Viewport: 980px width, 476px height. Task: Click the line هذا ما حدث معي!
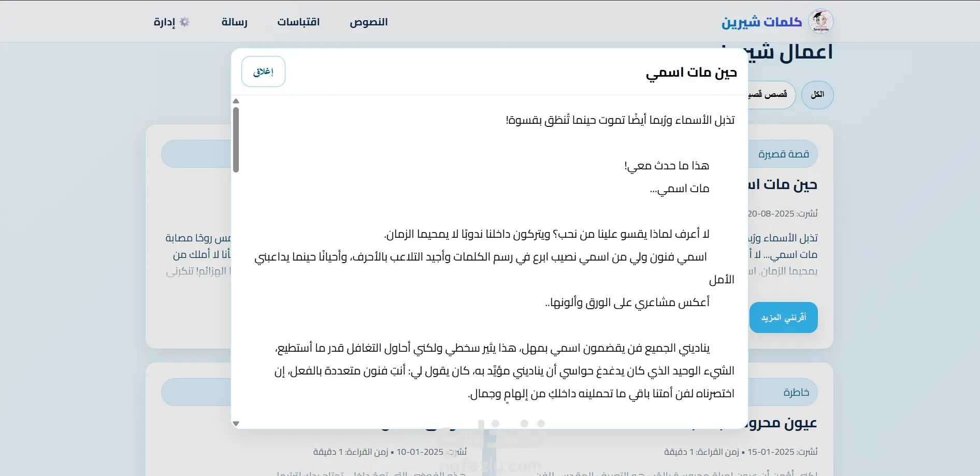pyautogui.click(x=667, y=166)
